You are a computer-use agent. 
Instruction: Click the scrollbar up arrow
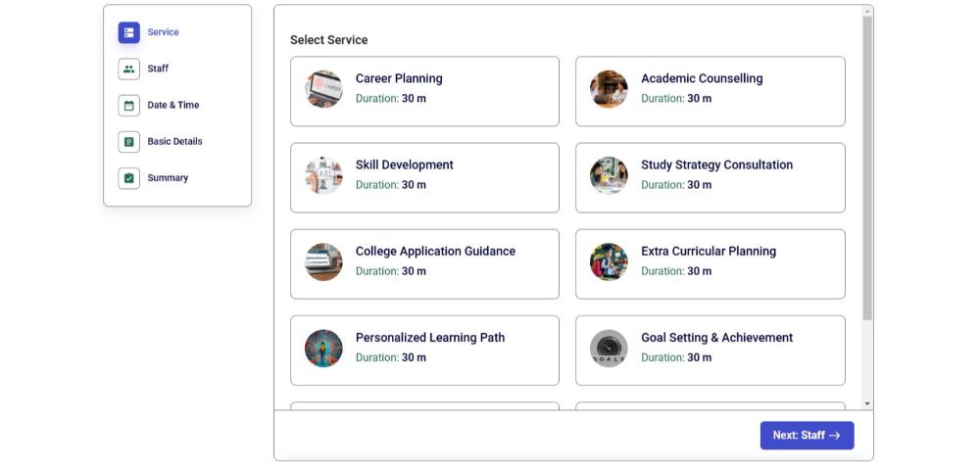pos(867,11)
